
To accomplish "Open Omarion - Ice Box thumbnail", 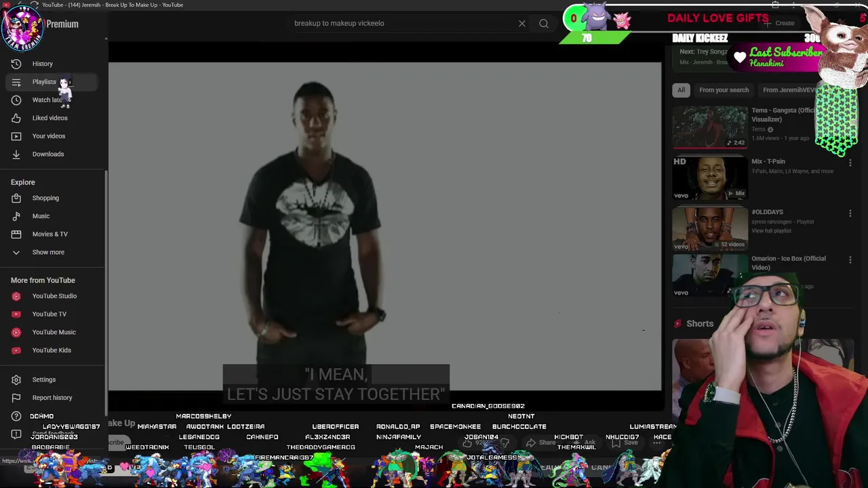I will point(710,275).
